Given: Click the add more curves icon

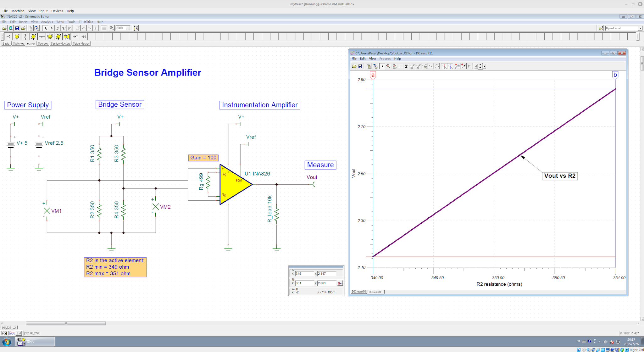Looking at the screenshot, I should [x=457, y=66].
